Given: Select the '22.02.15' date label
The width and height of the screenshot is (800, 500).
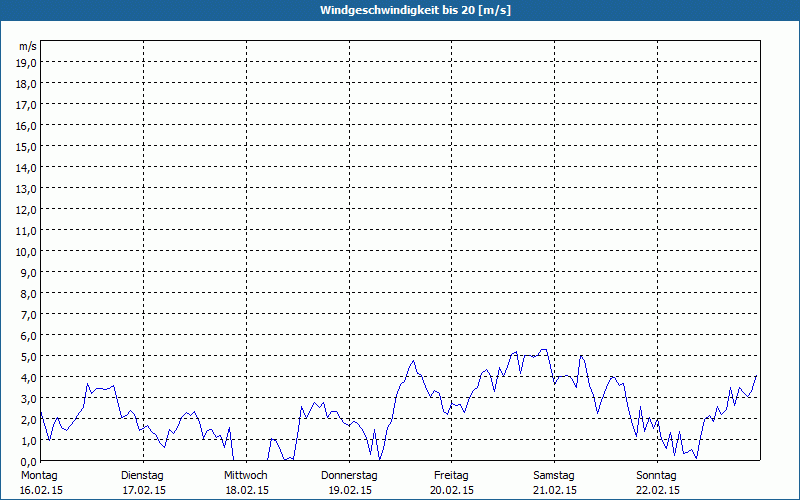Looking at the screenshot, I should coord(658,490).
